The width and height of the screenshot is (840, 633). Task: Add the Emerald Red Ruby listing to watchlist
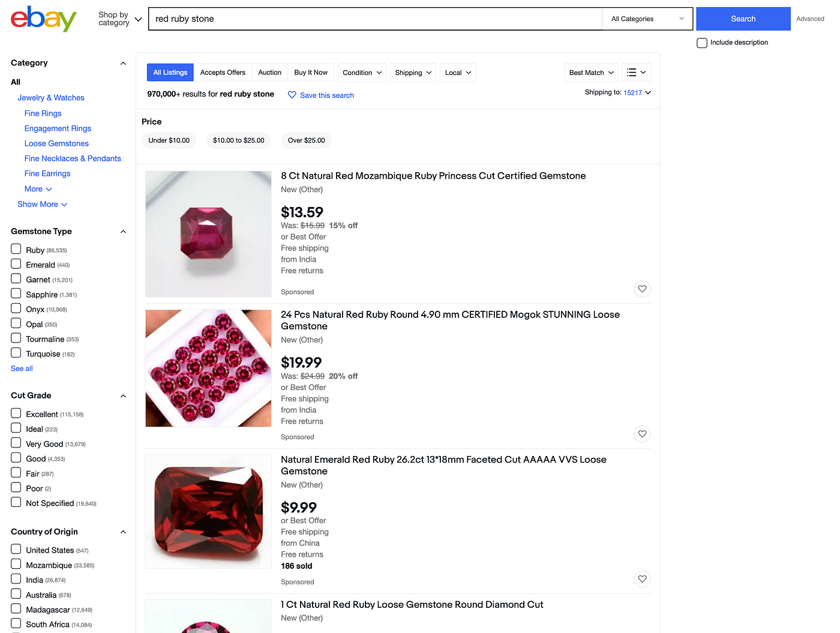click(642, 578)
